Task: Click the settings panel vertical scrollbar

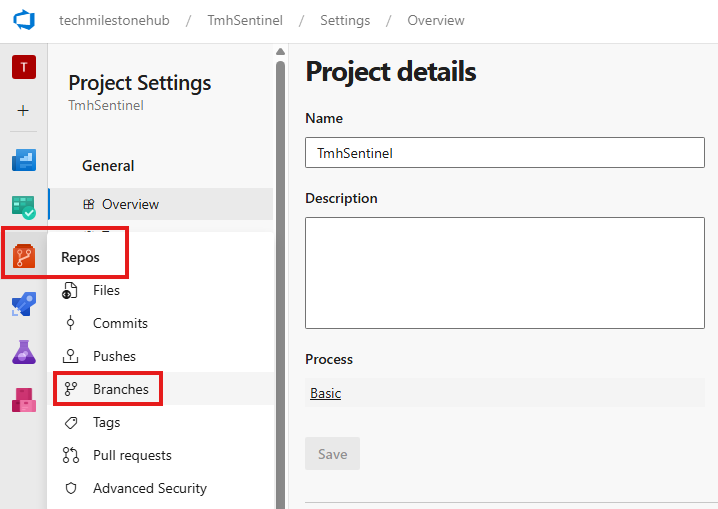Action: coord(280,284)
